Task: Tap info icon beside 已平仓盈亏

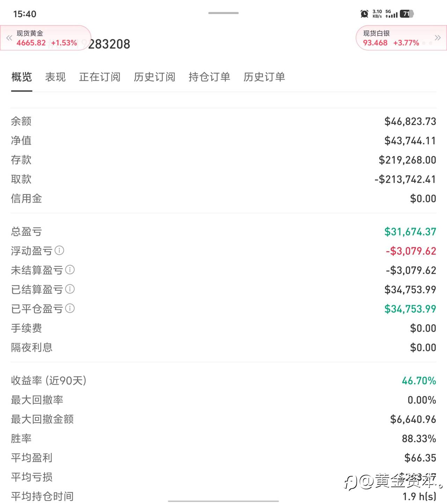Action: pos(70,308)
